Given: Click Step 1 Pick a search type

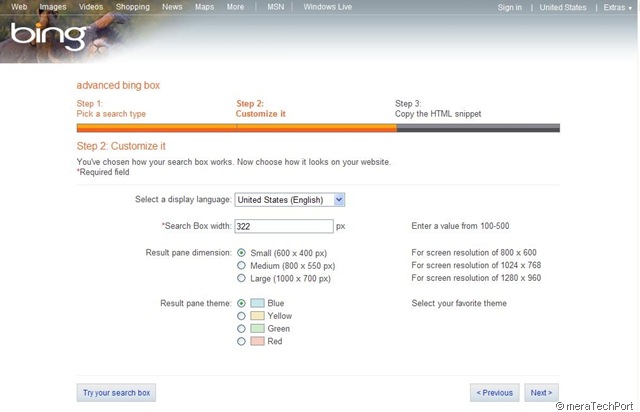Looking at the screenshot, I should tap(111, 109).
